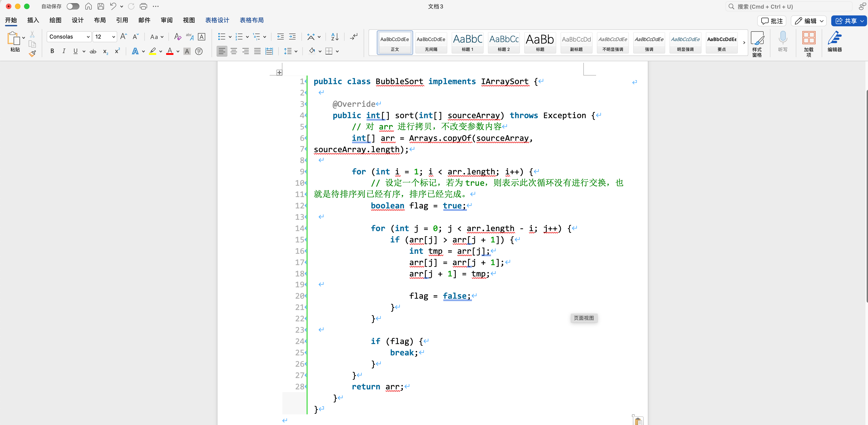The width and height of the screenshot is (868, 425).
Task: Click the bullet list icon
Action: [221, 37]
